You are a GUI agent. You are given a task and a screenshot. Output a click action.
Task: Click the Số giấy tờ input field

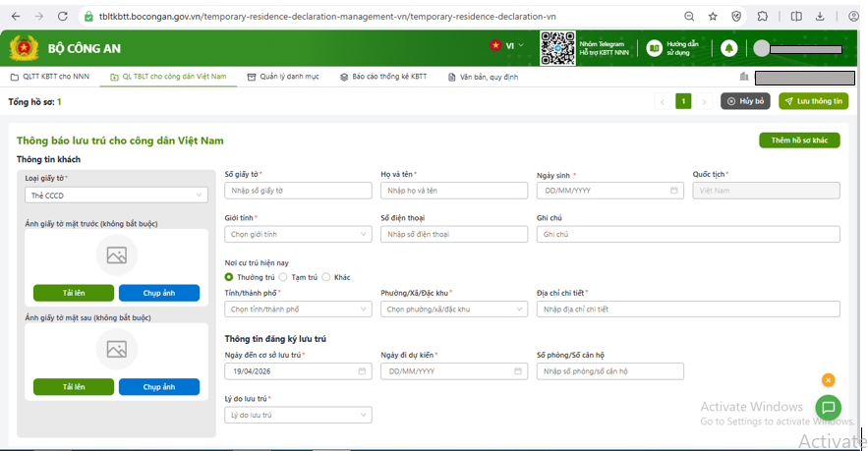point(298,191)
